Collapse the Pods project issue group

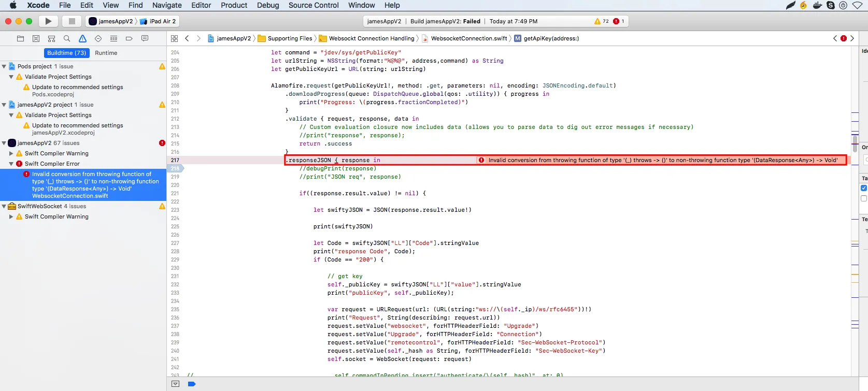[4, 66]
